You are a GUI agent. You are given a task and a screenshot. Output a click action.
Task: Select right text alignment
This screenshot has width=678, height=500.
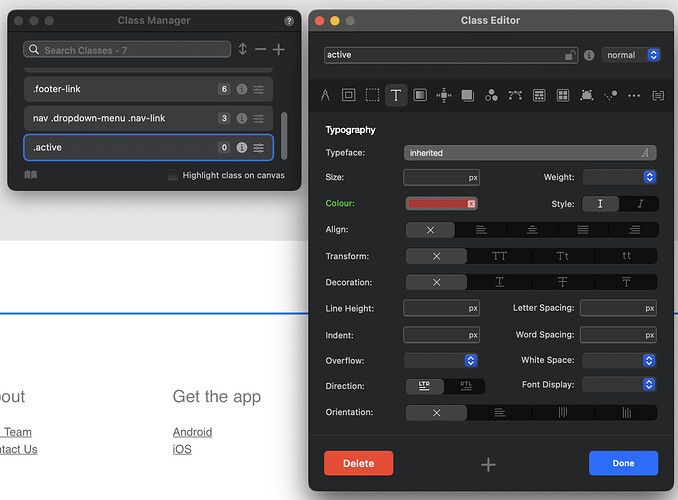(x=634, y=230)
